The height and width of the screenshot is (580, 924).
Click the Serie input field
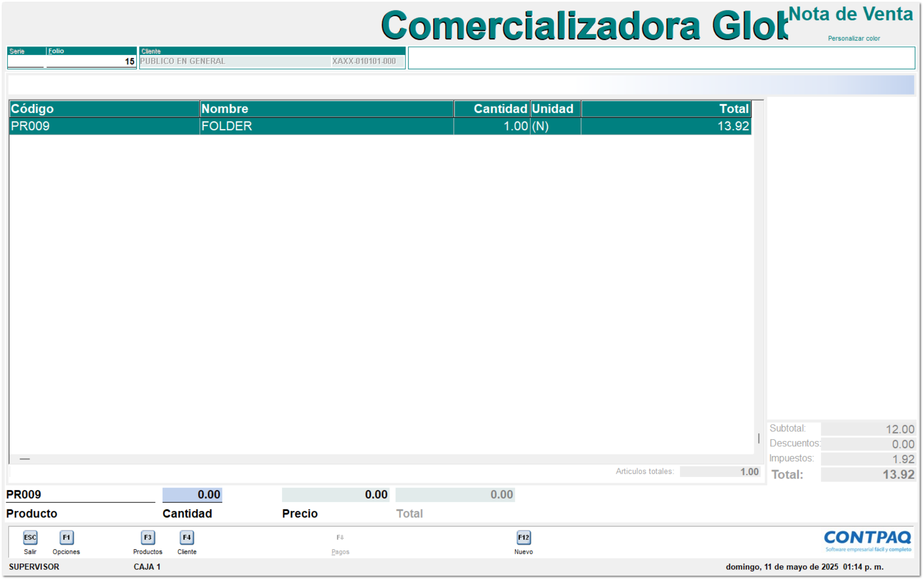point(25,61)
